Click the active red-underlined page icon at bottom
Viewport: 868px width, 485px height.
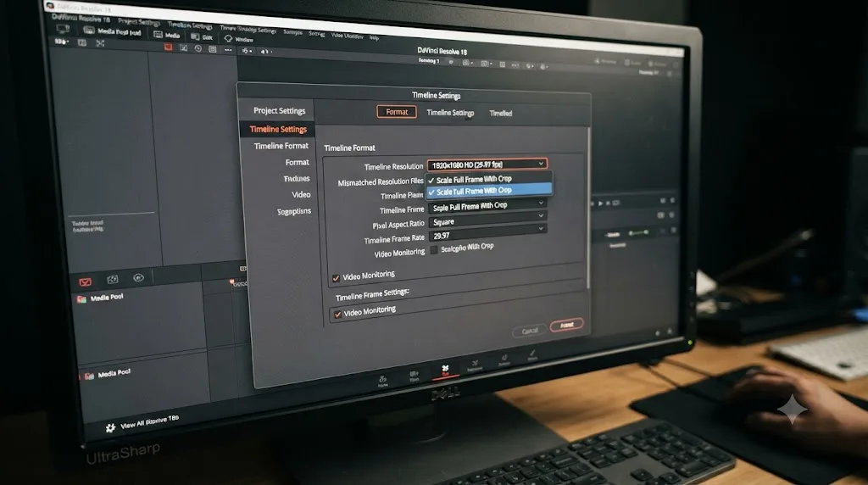coord(445,371)
